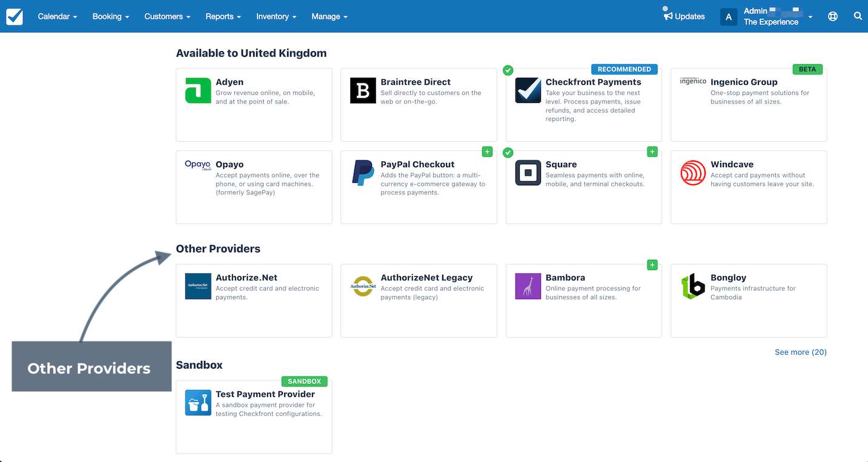Click the Adyen green logo

(198, 90)
